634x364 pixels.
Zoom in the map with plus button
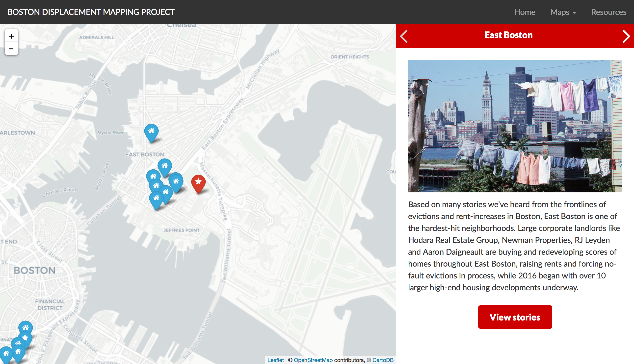tap(11, 36)
